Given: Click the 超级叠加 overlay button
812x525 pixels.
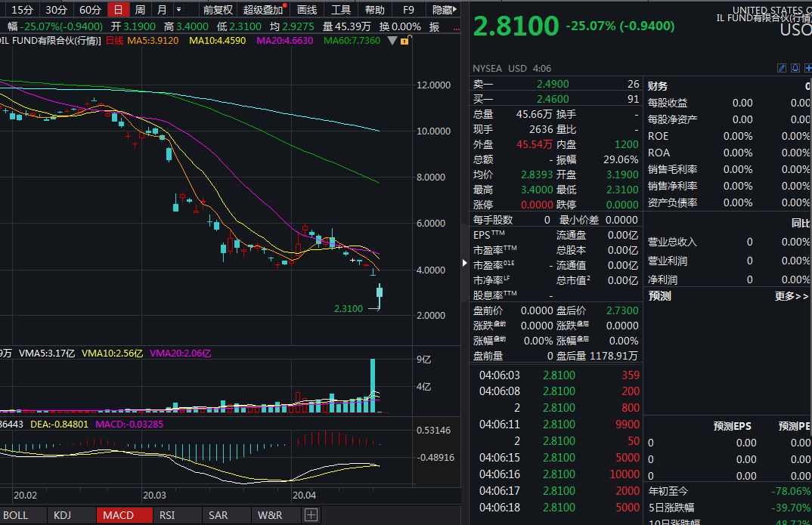Looking at the screenshot, I should [262, 10].
